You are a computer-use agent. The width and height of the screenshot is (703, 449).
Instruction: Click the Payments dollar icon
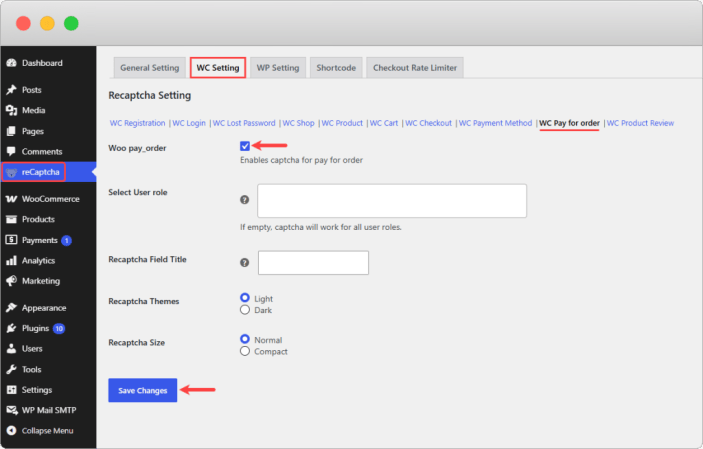click(x=11, y=240)
